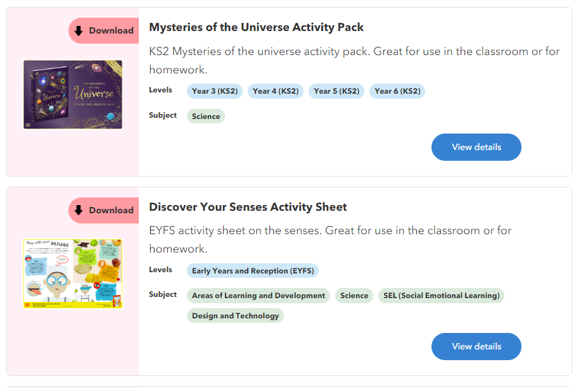588x388 pixels.
Task: Open the Mysteries of the Universe title link
Action: click(x=256, y=27)
